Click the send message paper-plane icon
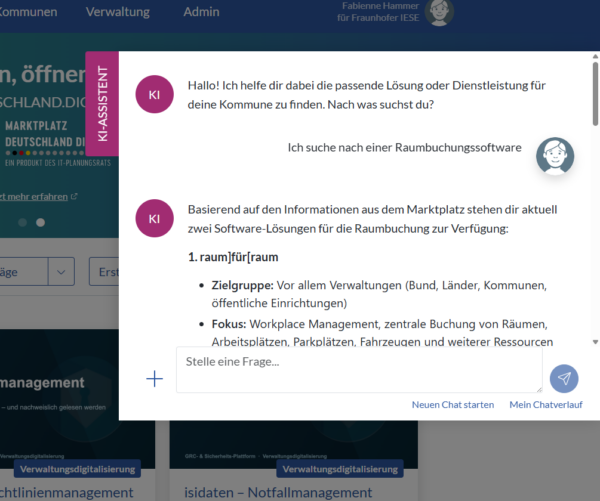The width and height of the screenshot is (600, 501). pyautogui.click(x=564, y=379)
